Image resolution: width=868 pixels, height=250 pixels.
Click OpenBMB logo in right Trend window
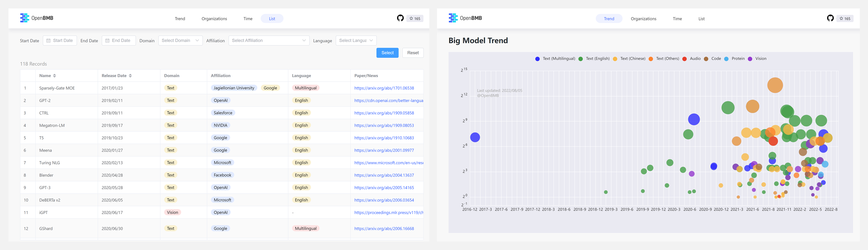(x=465, y=18)
